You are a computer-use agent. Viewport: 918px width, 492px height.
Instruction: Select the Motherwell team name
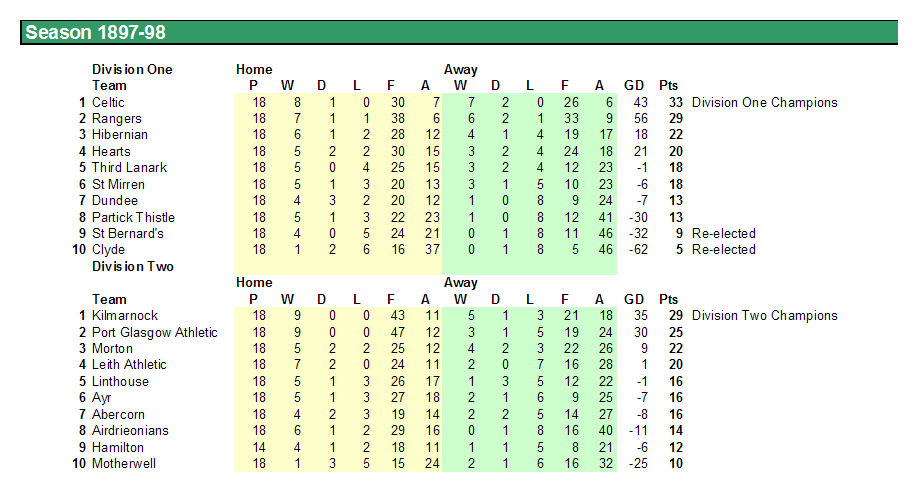(x=124, y=464)
